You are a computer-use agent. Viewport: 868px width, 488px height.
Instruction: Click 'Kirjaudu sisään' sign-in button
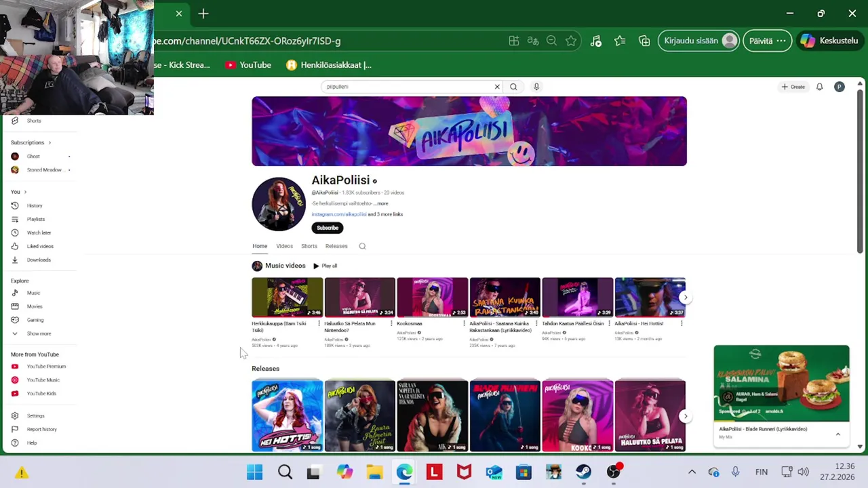tap(698, 41)
